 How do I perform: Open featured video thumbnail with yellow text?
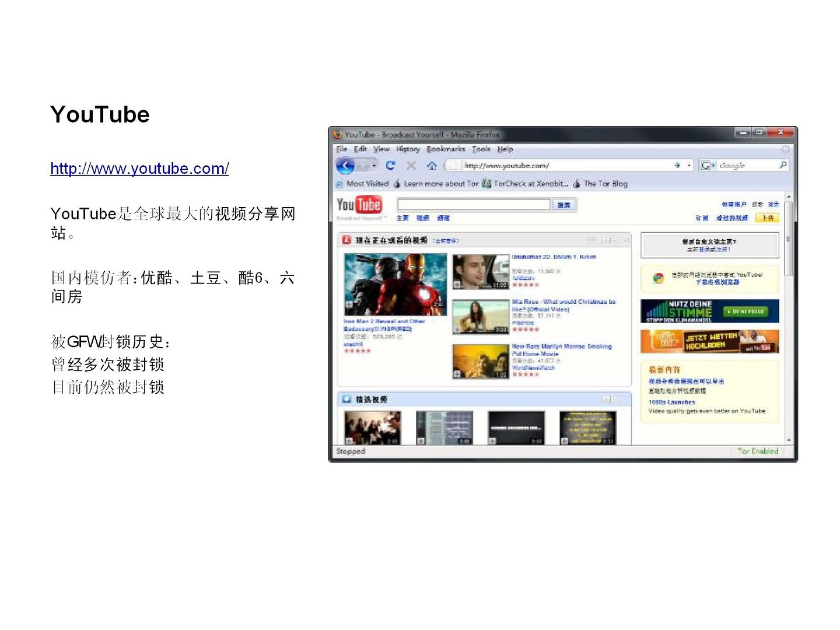click(587, 428)
